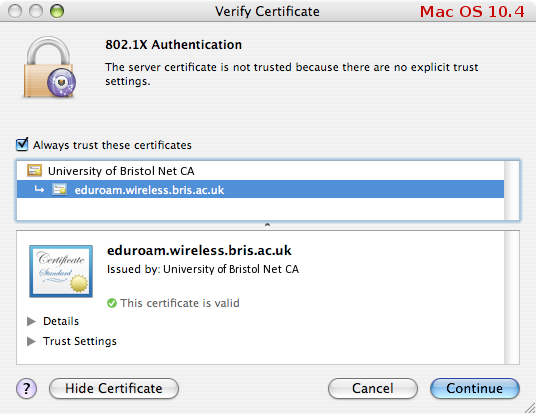This screenshot has width=536, height=414.
Task: Click the green zoom window button
Action: 57,11
